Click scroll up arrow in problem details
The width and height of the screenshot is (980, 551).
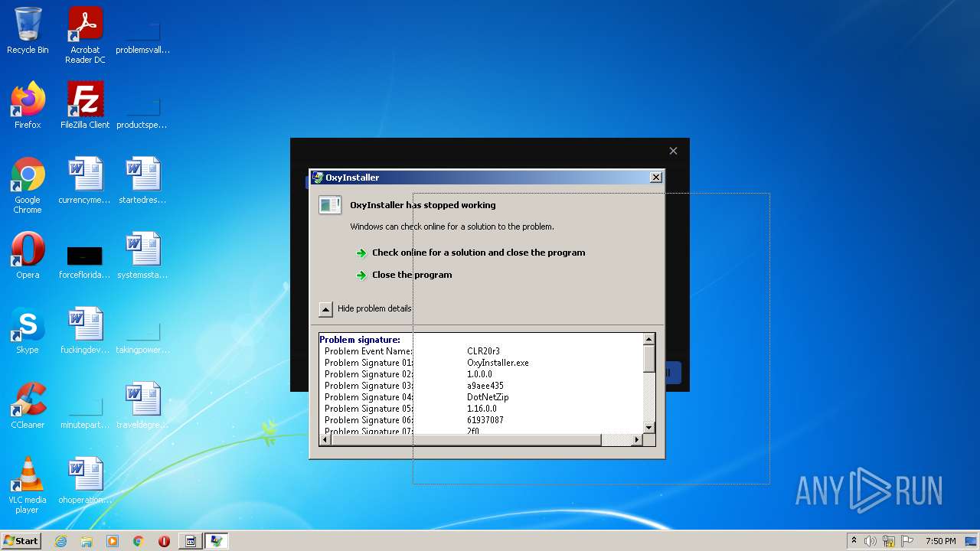tap(649, 339)
